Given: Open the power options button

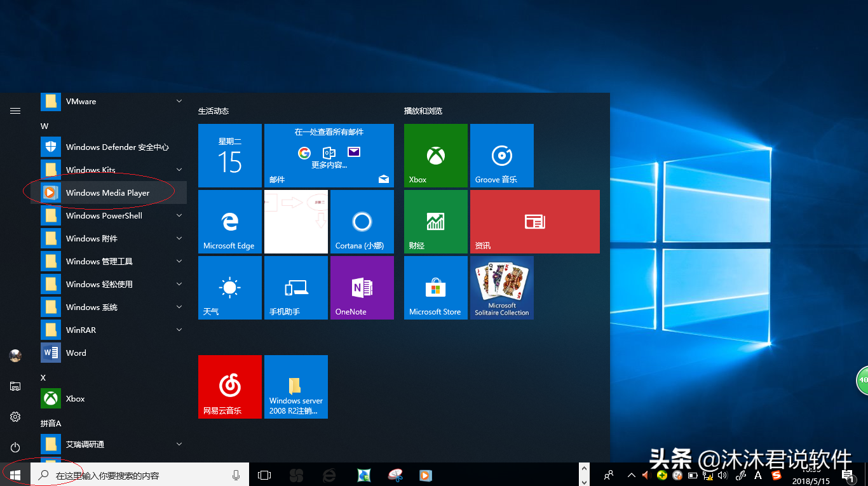Looking at the screenshot, I should pyautogui.click(x=15, y=447).
